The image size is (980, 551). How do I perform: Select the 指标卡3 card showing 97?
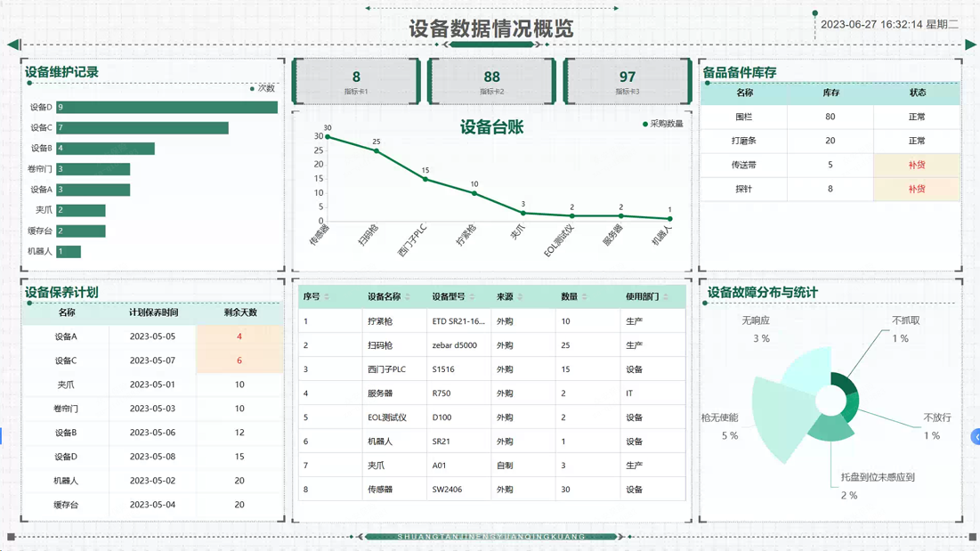coord(628,81)
